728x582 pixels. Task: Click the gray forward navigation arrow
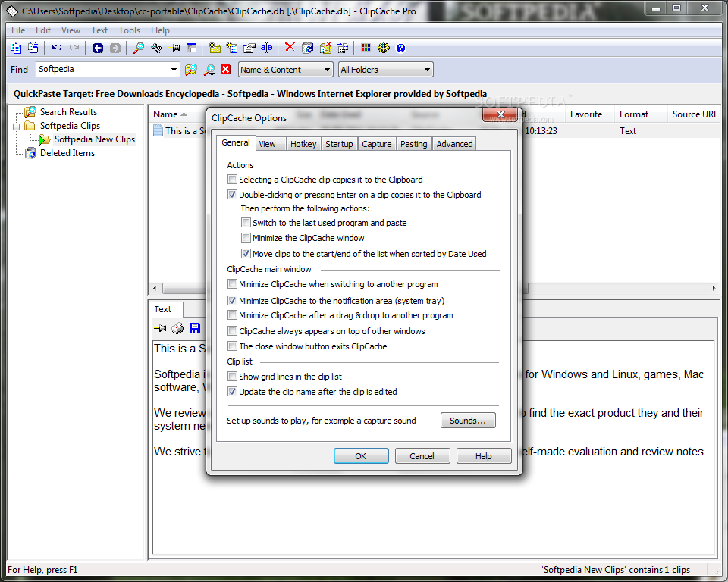point(115,48)
